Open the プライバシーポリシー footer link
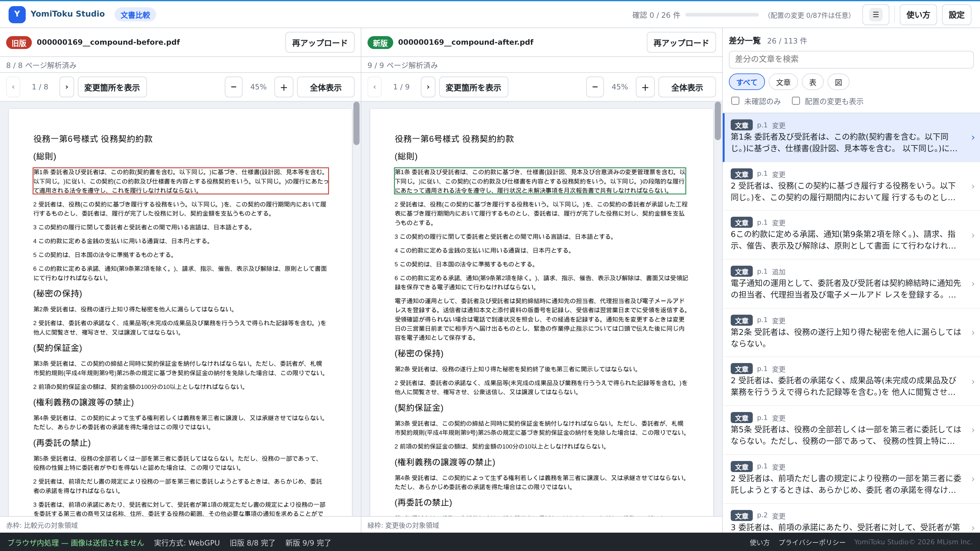Viewport: 980px width, 551px height. click(x=812, y=542)
